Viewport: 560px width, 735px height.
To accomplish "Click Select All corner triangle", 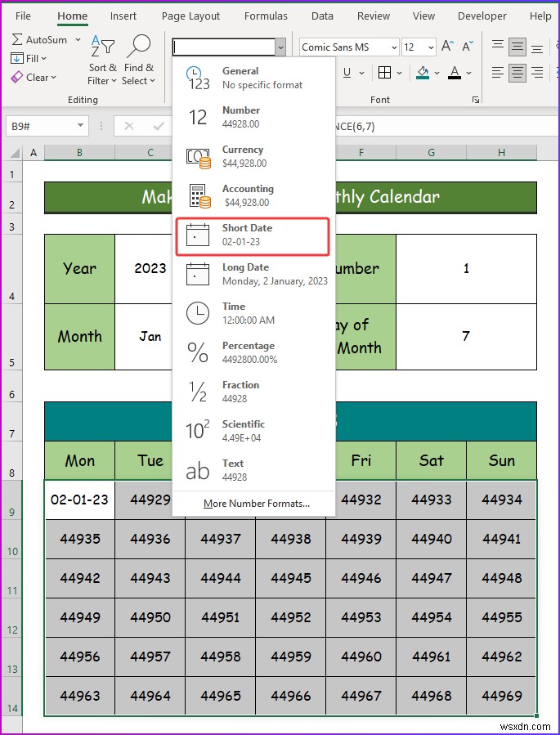I will click(15, 153).
